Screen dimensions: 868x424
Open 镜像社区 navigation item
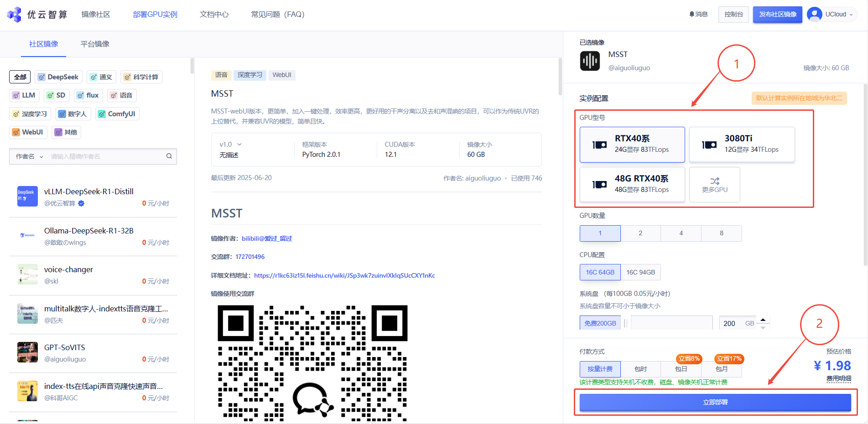click(96, 14)
